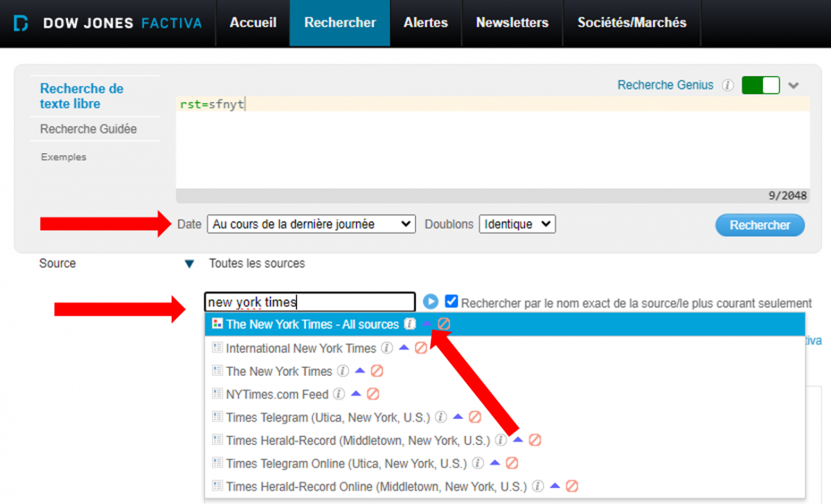Viewport: 831px width, 504px height.
Task: Show info for The New York Times row
Action: tap(343, 371)
